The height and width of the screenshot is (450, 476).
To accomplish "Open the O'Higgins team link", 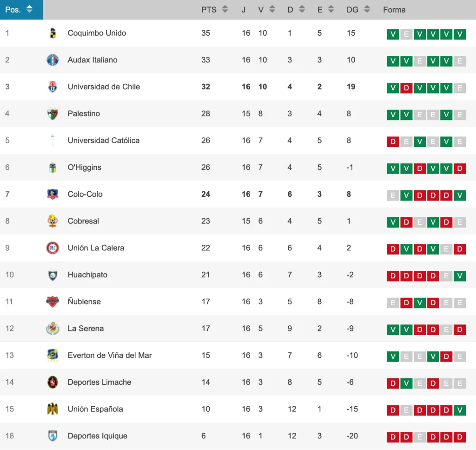I will pyautogui.click(x=84, y=168).
